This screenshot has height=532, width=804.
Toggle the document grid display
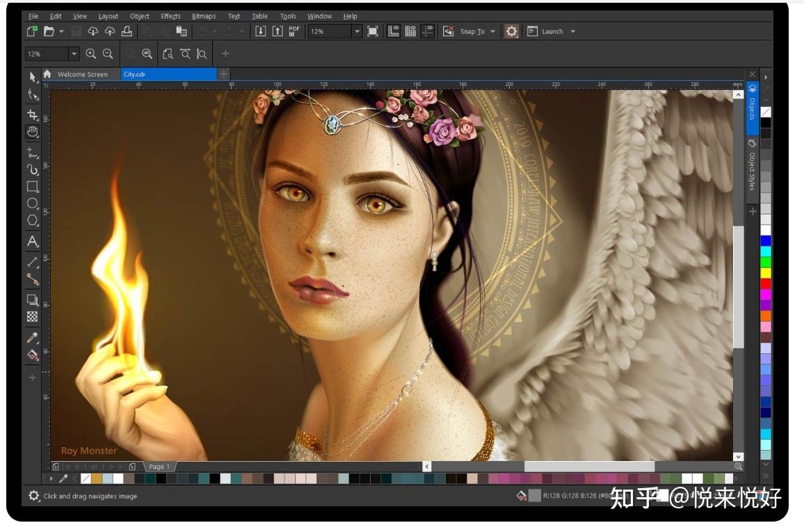(410, 31)
